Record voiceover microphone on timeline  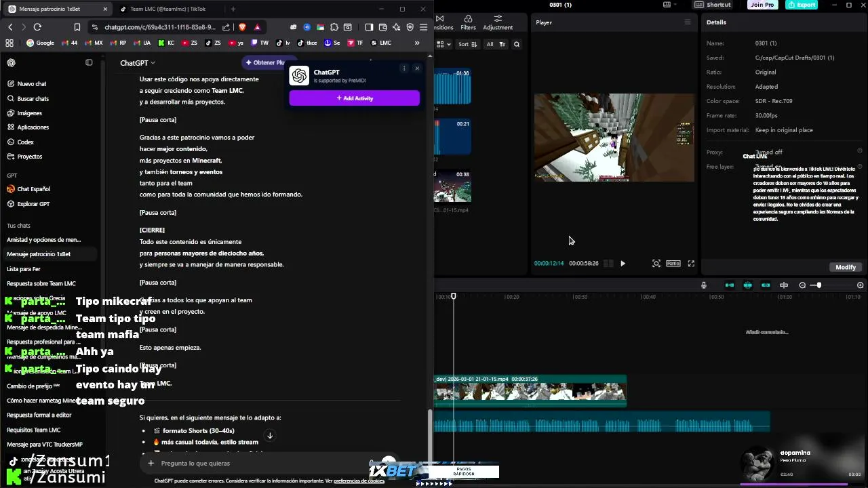[704, 285]
